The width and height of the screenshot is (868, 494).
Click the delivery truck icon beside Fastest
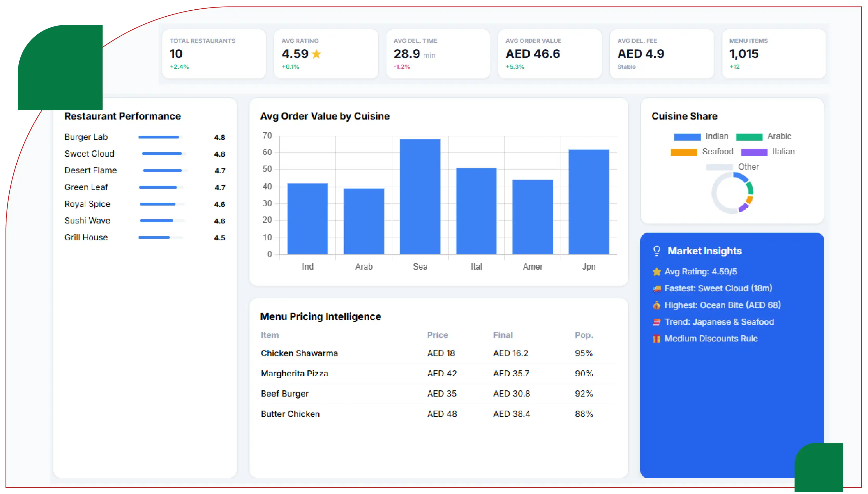pyautogui.click(x=657, y=288)
